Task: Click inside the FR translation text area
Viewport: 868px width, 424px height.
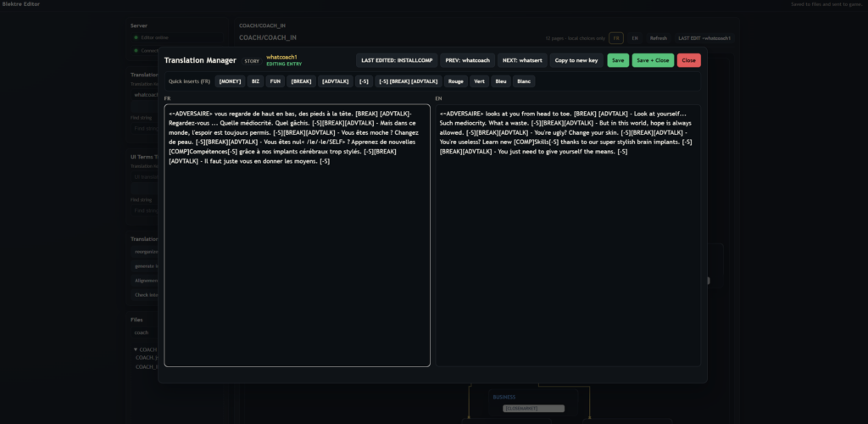Action: [x=297, y=254]
